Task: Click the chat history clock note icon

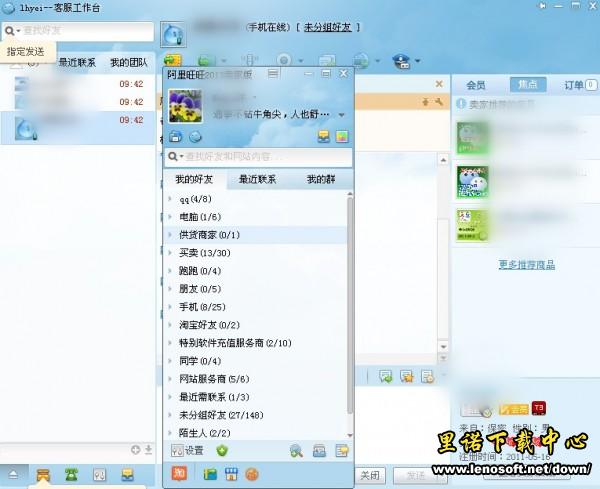Action: click(427, 377)
